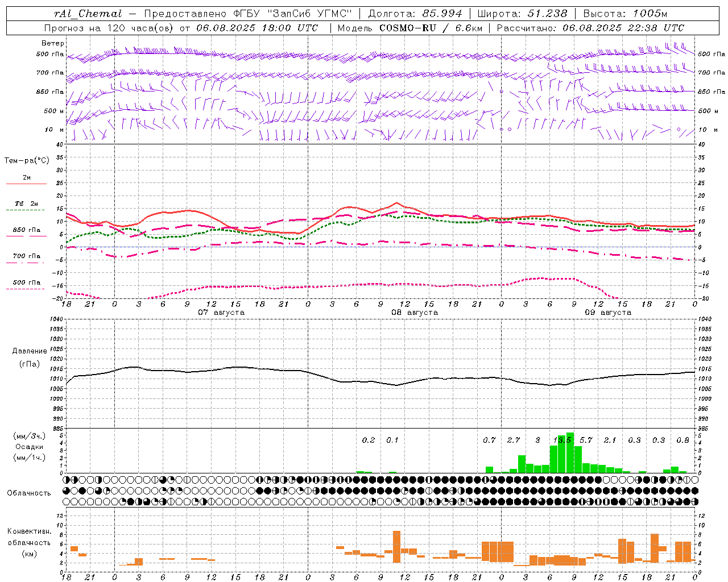Screen dimensions: 728x582
Task: Click the 500 м wind level label on the left
Action: pyautogui.click(x=54, y=111)
